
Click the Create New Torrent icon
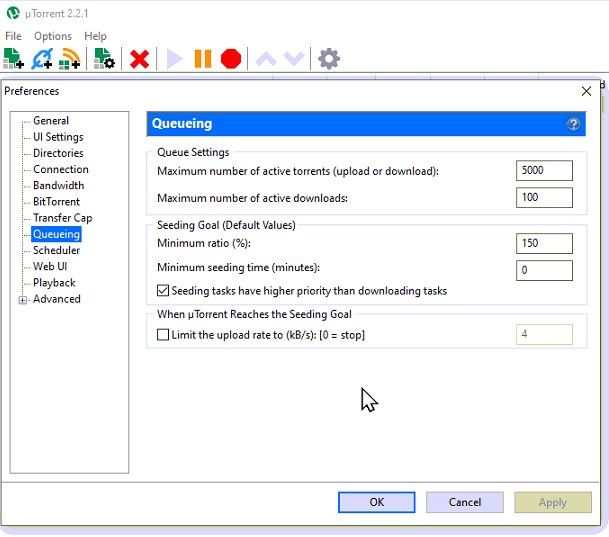[104, 60]
